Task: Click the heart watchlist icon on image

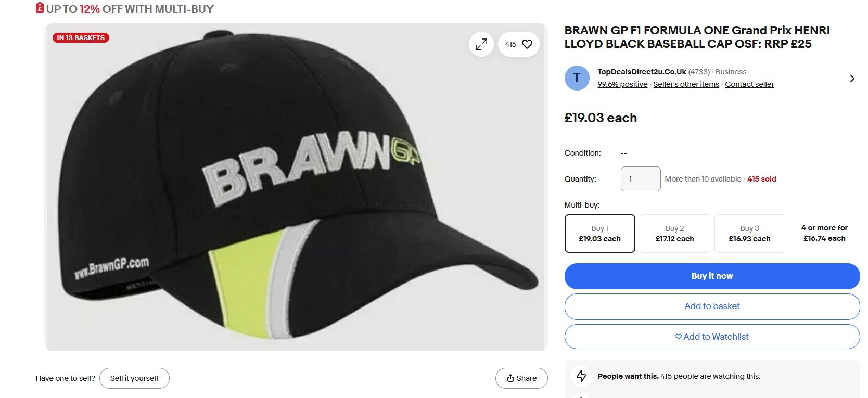Action: pyautogui.click(x=527, y=44)
